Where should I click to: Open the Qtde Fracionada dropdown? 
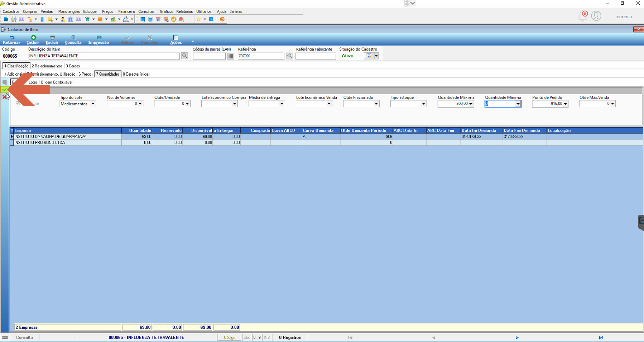point(376,104)
